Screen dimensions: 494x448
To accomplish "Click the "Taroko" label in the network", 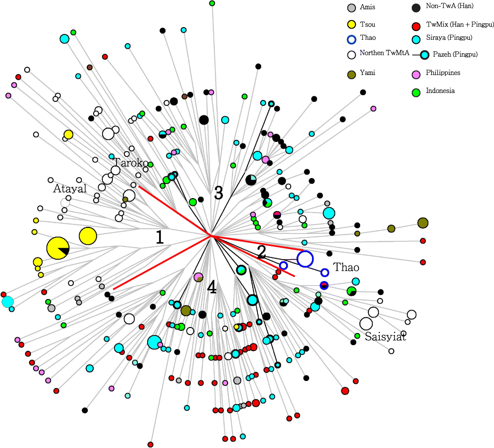I will pyautogui.click(x=131, y=162).
